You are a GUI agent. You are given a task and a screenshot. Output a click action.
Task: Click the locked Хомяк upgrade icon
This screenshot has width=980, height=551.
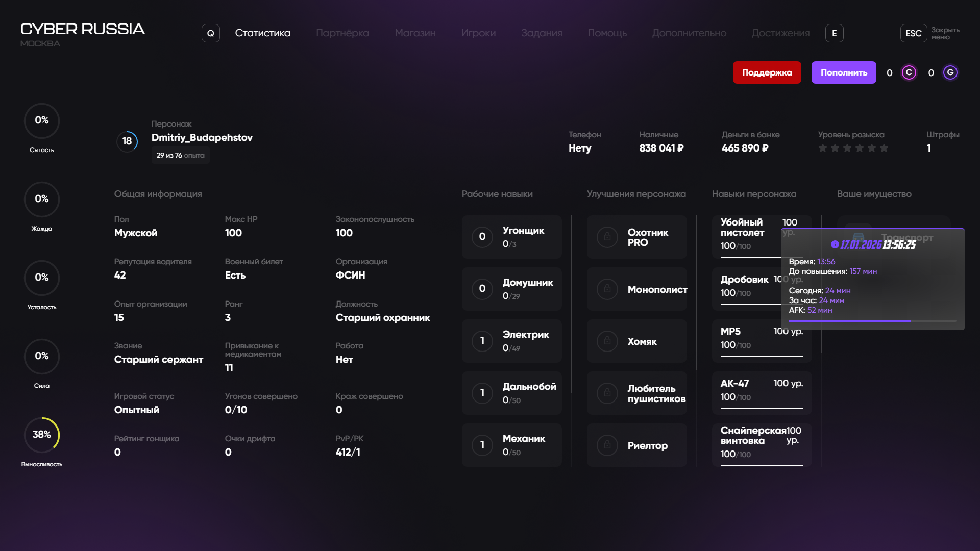[607, 341]
